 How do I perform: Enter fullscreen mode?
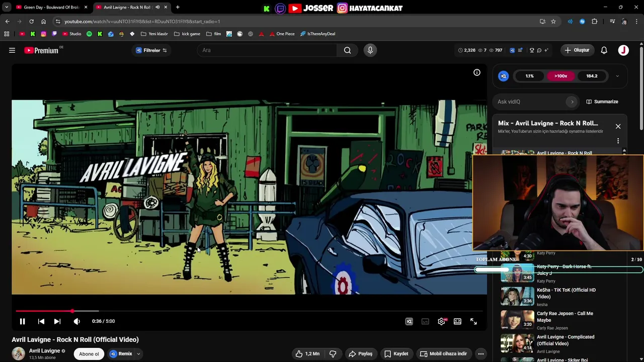473,321
